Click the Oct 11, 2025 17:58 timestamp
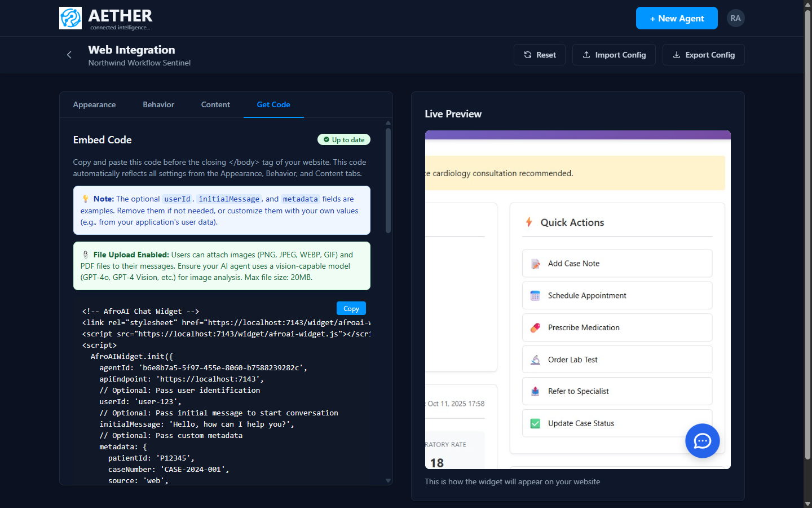The height and width of the screenshot is (508, 812). (x=456, y=404)
